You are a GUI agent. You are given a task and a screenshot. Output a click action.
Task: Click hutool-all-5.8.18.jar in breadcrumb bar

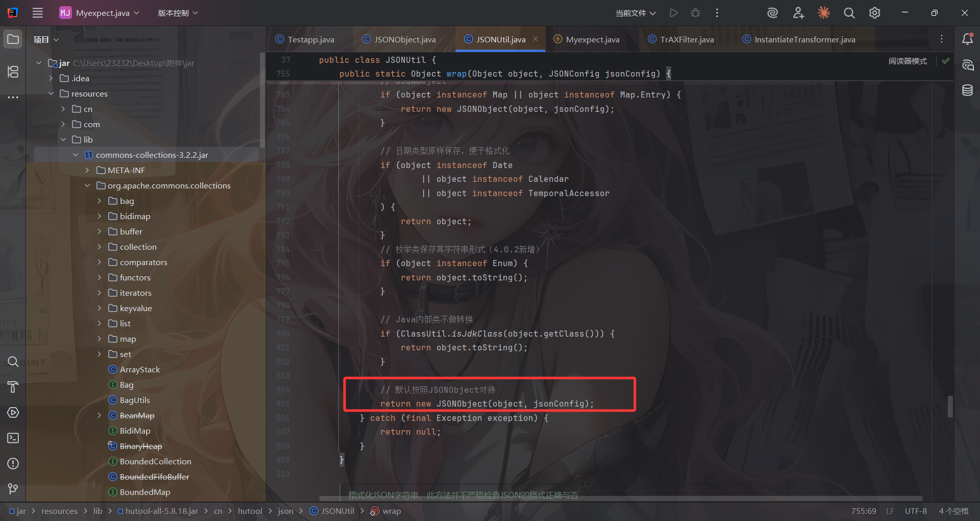(161, 511)
